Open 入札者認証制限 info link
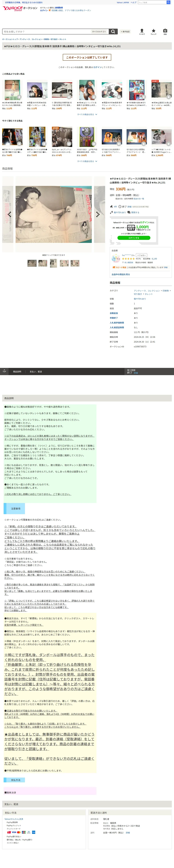Image resolution: width=174 pixels, height=868 pixels. point(117,328)
